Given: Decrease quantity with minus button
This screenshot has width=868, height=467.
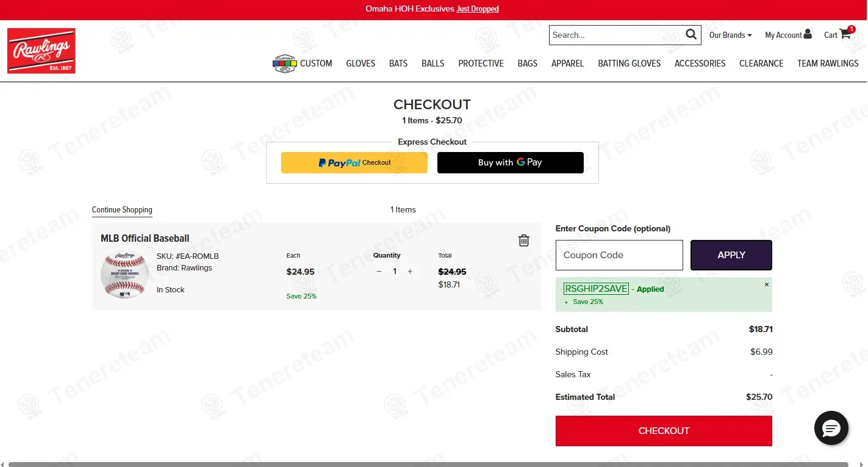Looking at the screenshot, I should [379, 272].
